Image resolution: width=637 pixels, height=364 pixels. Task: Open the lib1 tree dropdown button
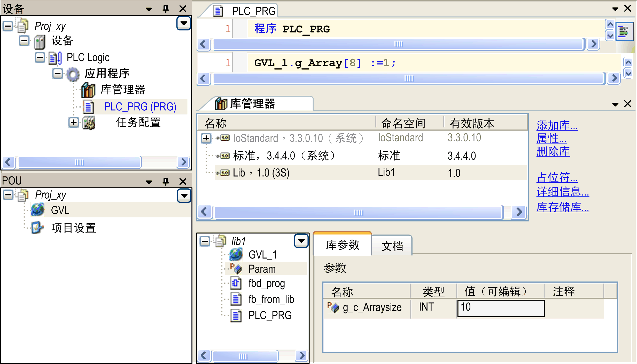coord(301,241)
